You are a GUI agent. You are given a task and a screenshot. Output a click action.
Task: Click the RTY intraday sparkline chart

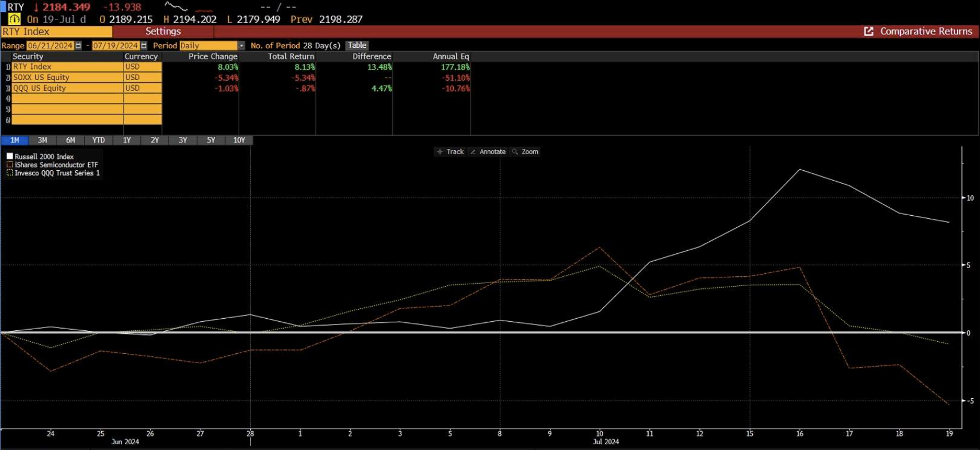pos(189,7)
